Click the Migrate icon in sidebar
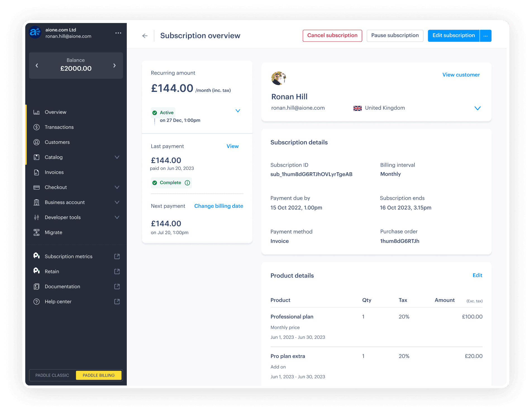The height and width of the screenshot is (413, 532). tap(36, 232)
